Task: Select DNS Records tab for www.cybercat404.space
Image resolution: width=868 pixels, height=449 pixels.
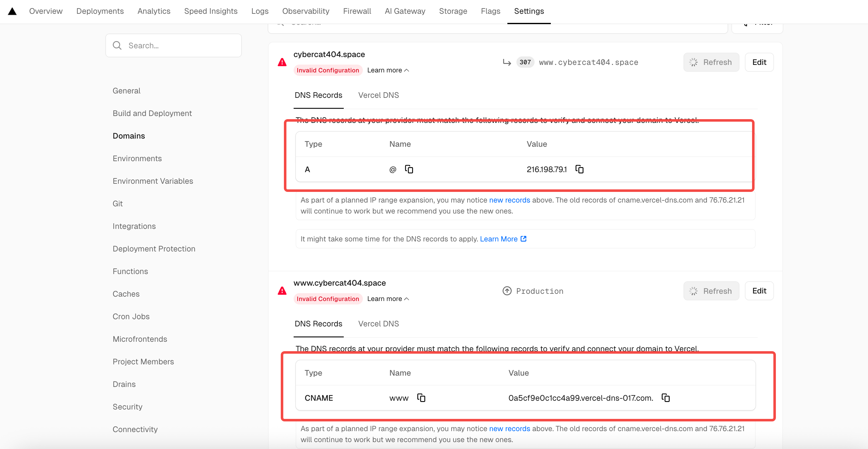Action: [x=318, y=324]
